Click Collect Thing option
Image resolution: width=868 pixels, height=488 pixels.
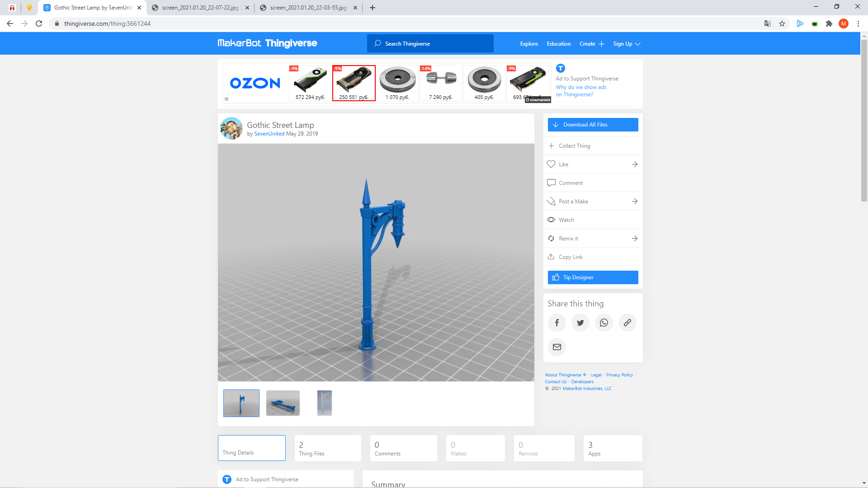pyautogui.click(x=574, y=146)
